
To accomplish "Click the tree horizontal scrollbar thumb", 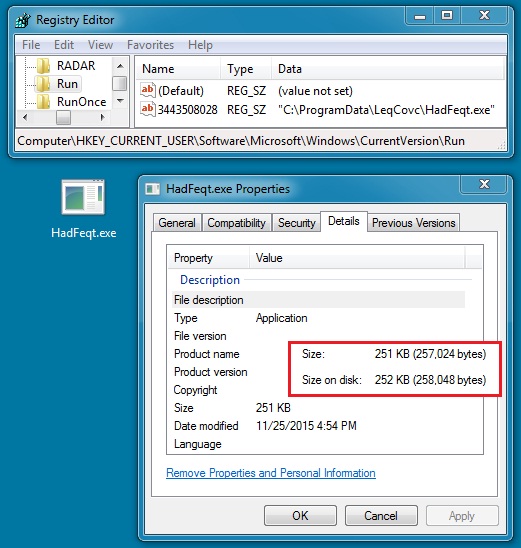I will click(x=63, y=117).
